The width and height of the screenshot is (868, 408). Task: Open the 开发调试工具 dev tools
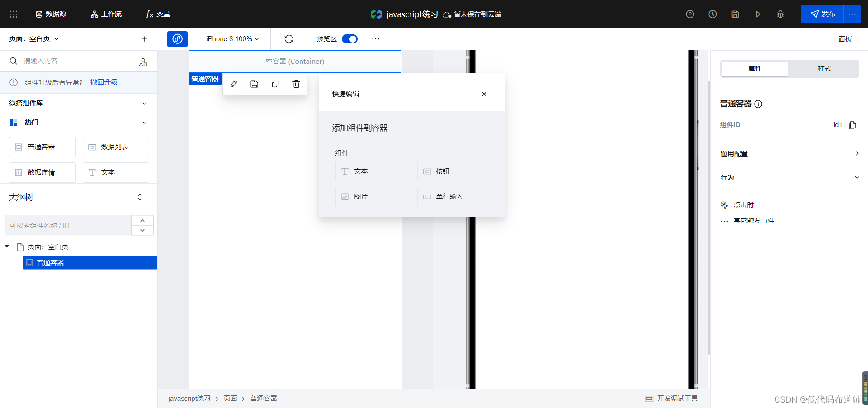coord(672,399)
